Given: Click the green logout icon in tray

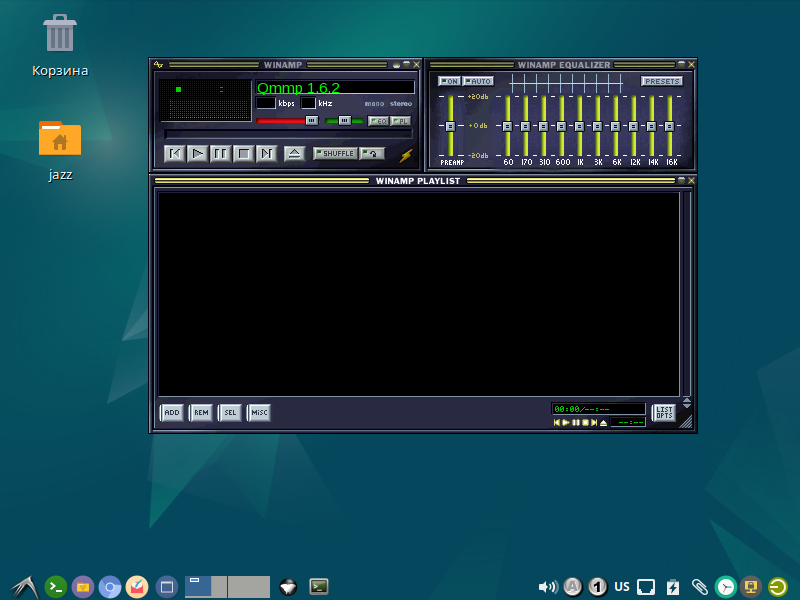Looking at the screenshot, I should pyautogui.click(x=778, y=587).
